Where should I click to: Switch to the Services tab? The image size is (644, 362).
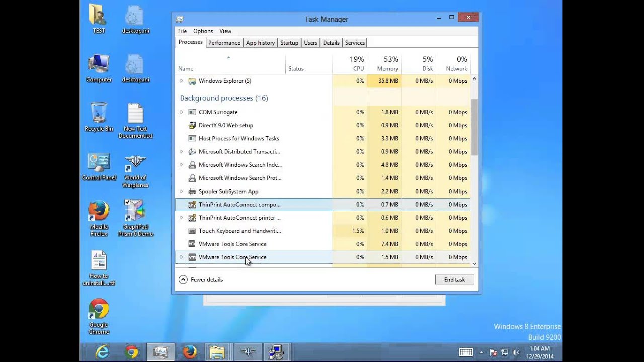tap(355, 43)
